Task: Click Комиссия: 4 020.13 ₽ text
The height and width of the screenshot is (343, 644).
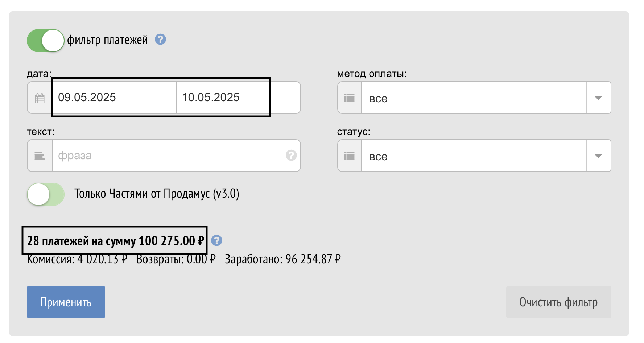Action: (77, 259)
